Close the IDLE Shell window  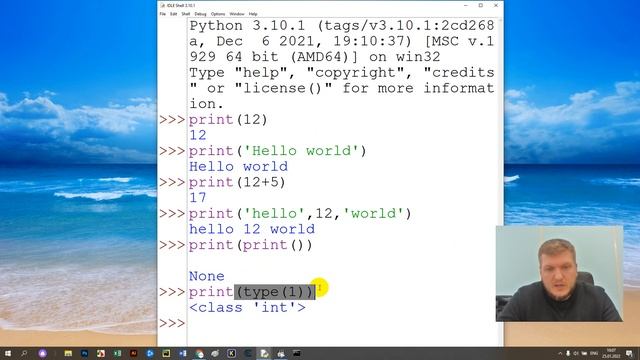click(496, 5)
